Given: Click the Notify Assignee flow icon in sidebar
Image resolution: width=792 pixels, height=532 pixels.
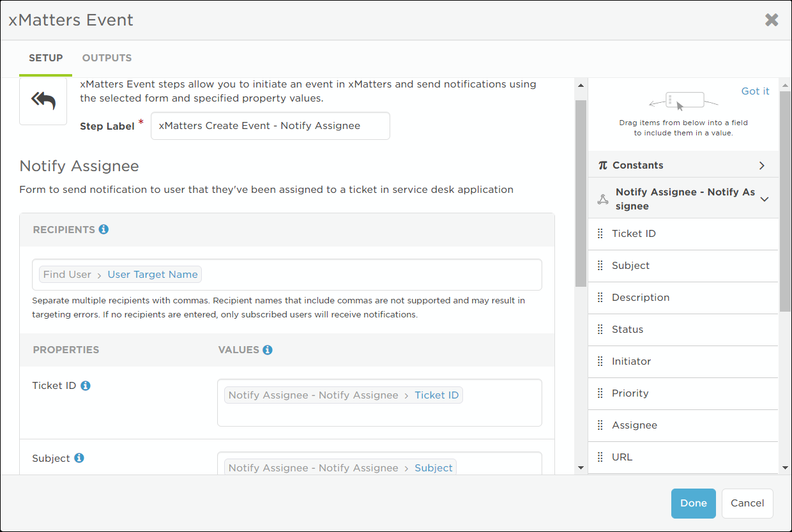Looking at the screenshot, I should [x=603, y=199].
